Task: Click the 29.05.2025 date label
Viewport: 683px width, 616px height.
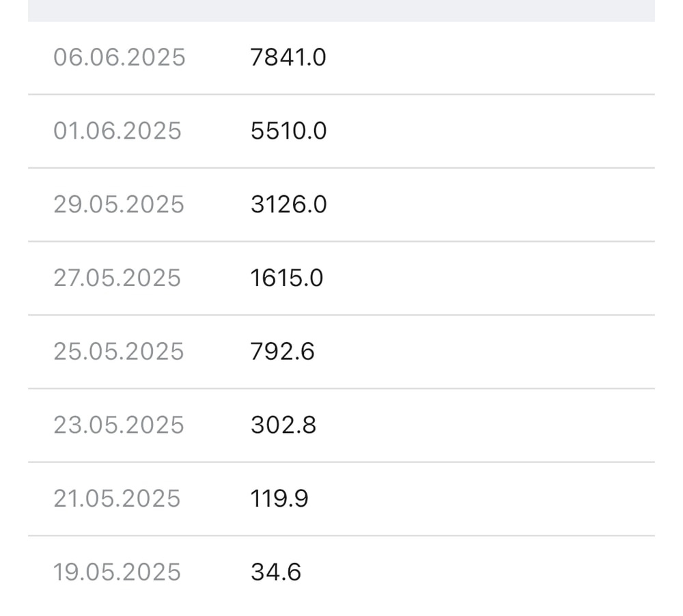Action: 119,204
